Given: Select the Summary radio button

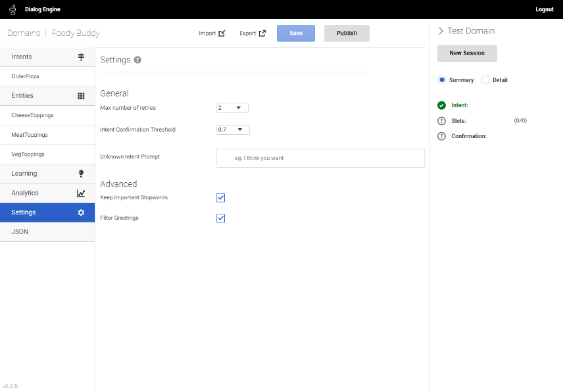Looking at the screenshot, I should point(443,80).
